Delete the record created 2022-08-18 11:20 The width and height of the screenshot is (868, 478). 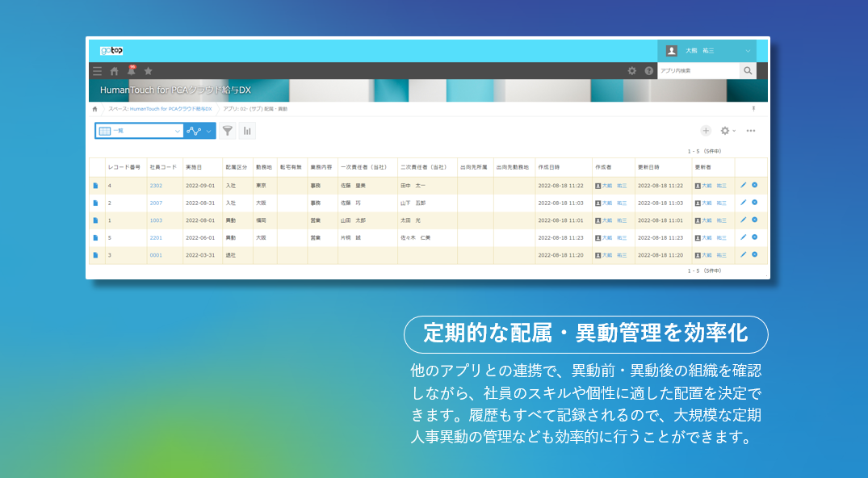point(754,255)
